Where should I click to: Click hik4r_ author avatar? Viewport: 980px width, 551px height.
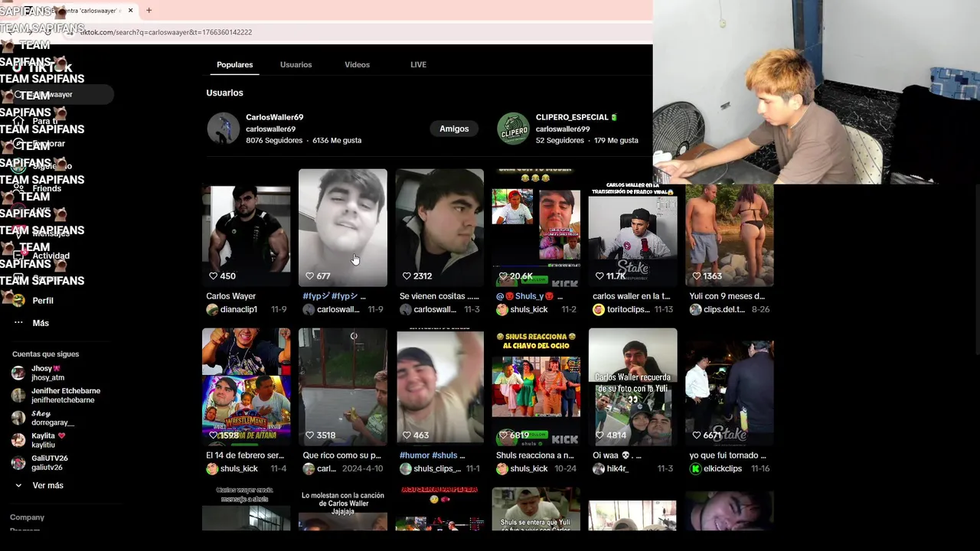[x=599, y=468]
